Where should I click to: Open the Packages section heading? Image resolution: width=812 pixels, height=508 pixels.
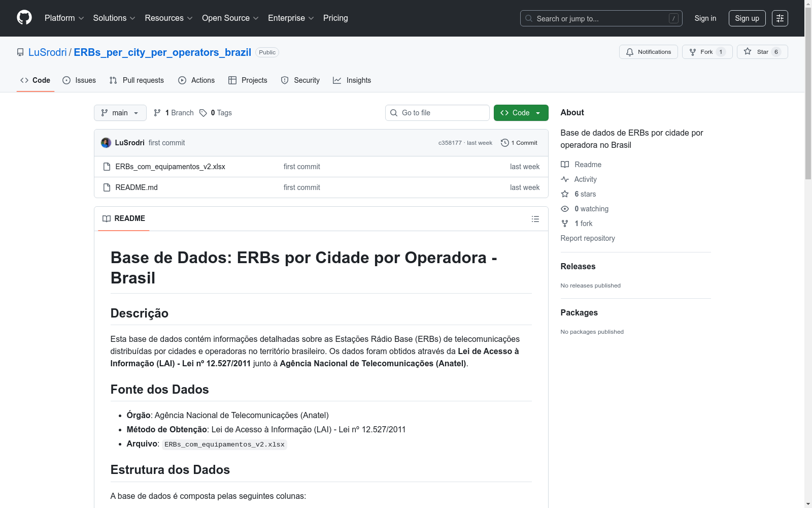coord(579,312)
